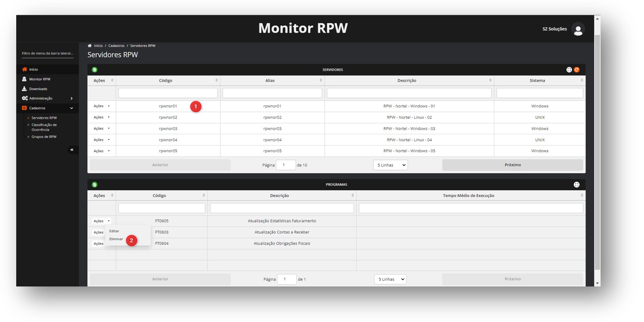Screen dimensions: 644x322
Task: Click the green export icon in Programas panel
Action: [x=94, y=185]
